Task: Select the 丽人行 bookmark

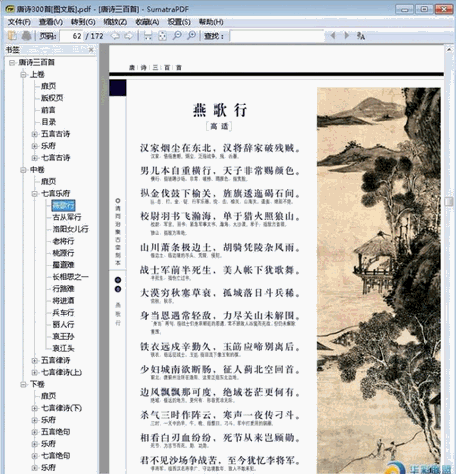Action: point(63,324)
